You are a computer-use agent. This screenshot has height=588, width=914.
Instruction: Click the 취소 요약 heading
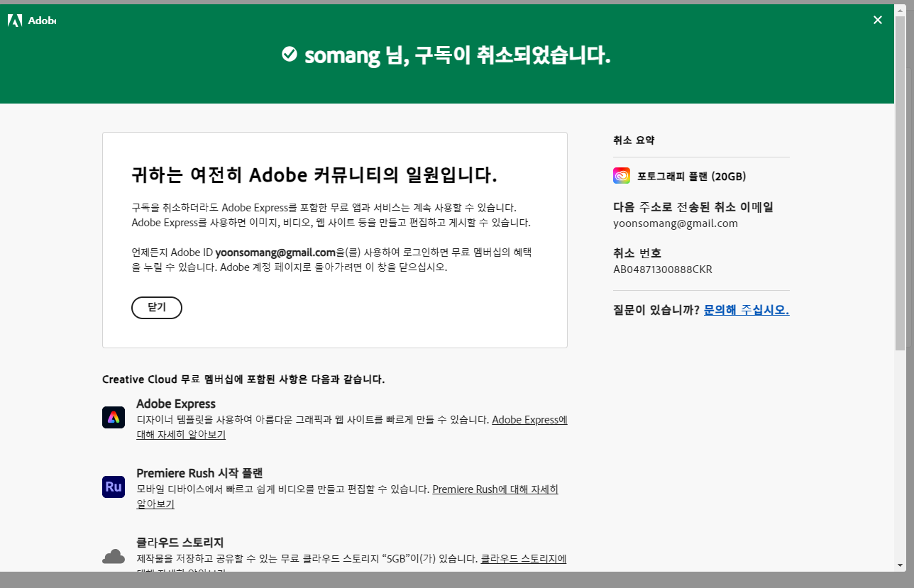pos(634,140)
